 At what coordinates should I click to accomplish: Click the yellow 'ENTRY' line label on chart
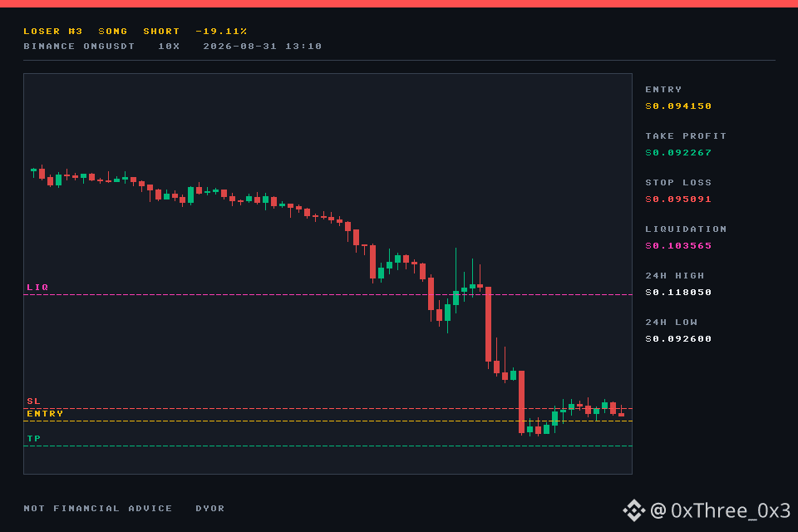pyautogui.click(x=45, y=413)
